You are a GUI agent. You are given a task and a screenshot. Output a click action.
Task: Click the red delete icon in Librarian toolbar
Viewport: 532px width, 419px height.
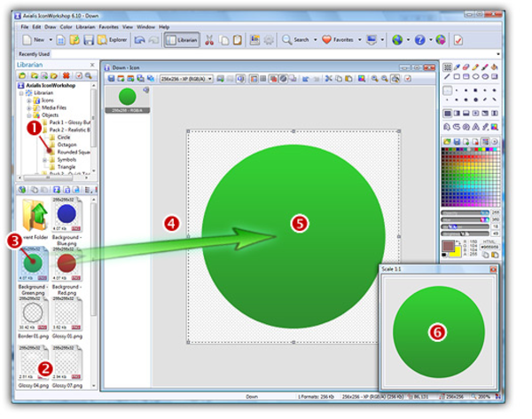pyautogui.click(x=67, y=75)
